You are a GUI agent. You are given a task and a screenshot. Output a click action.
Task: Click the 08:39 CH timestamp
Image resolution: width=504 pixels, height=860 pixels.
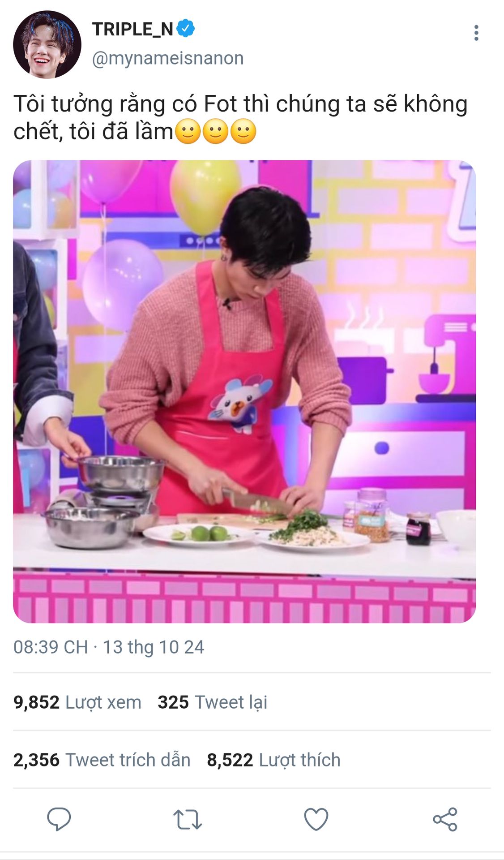click(51, 647)
